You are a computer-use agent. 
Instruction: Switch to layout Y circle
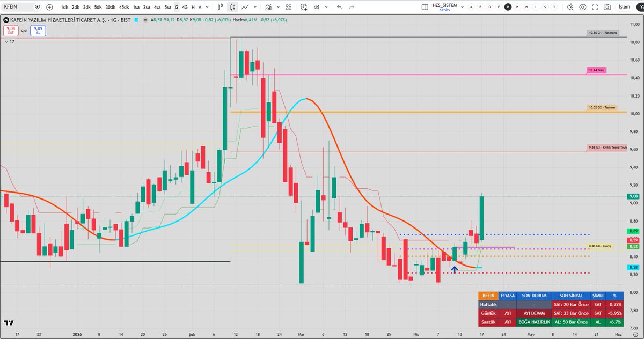tap(554, 8)
